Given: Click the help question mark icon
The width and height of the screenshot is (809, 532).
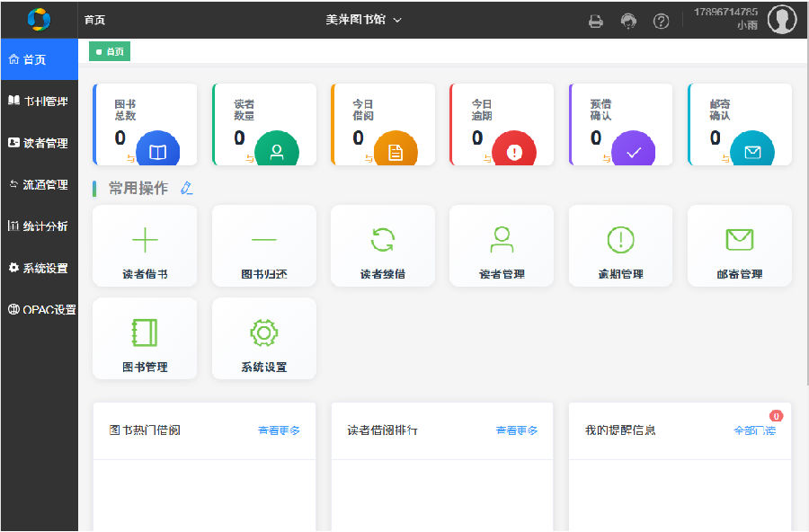Looking at the screenshot, I should click(x=661, y=21).
